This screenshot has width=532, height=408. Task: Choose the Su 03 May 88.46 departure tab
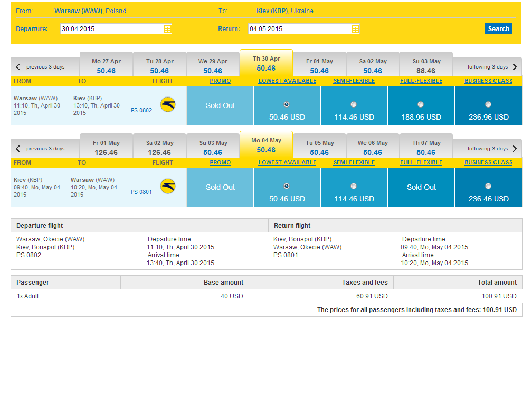click(x=426, y=66)
